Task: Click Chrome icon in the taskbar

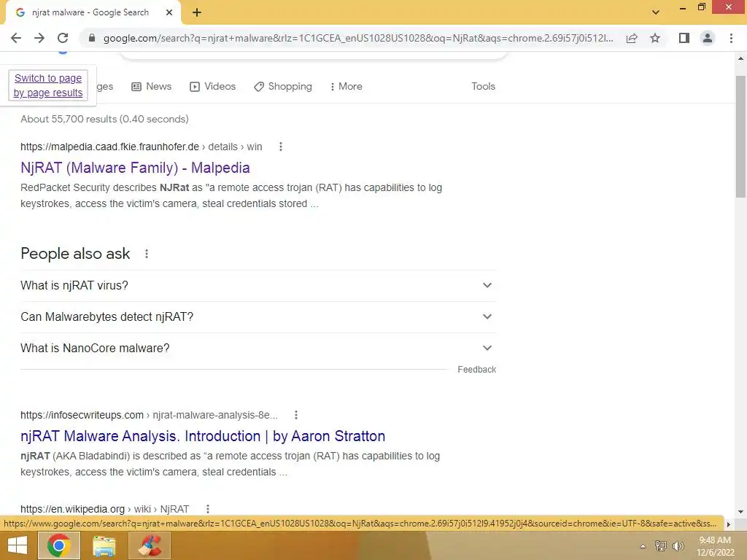Action: [58, 545]
